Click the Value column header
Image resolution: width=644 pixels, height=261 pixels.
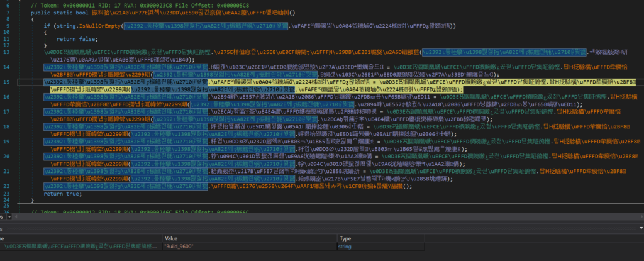[x=250, y=238]
